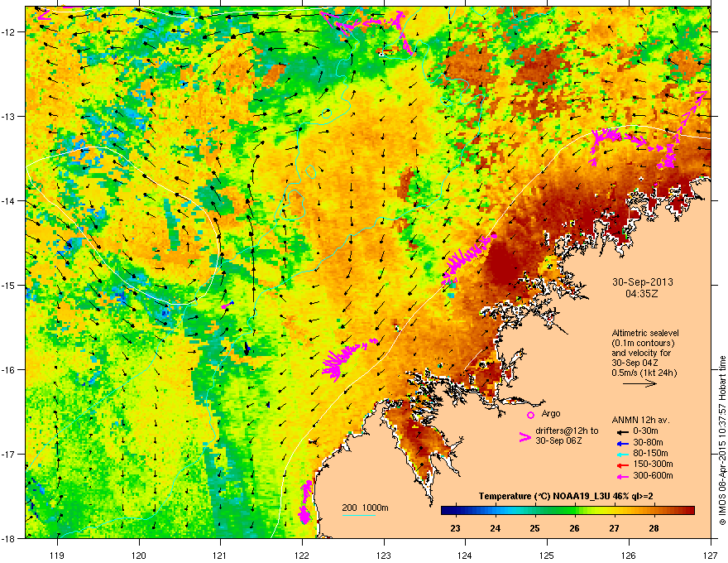Select the black 0-30m arrow legend symbol
The height and width of the screenshot is (563, 728).
click(623, 432)
